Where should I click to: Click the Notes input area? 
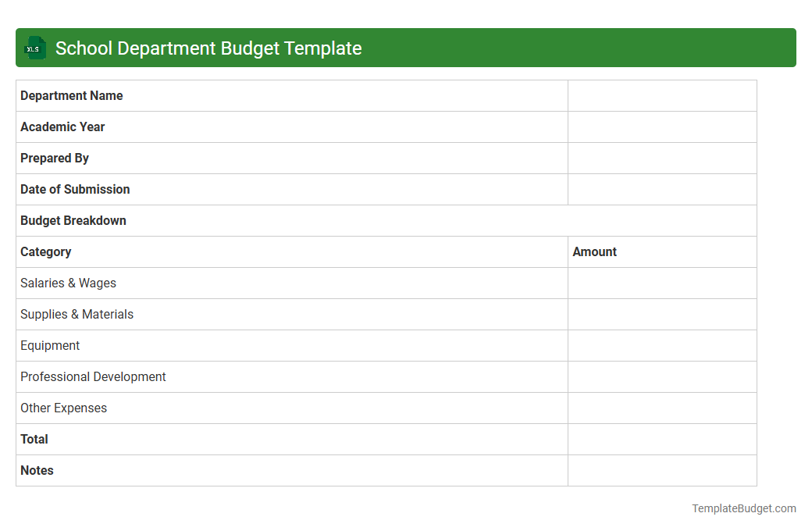(x=662, y=470)
